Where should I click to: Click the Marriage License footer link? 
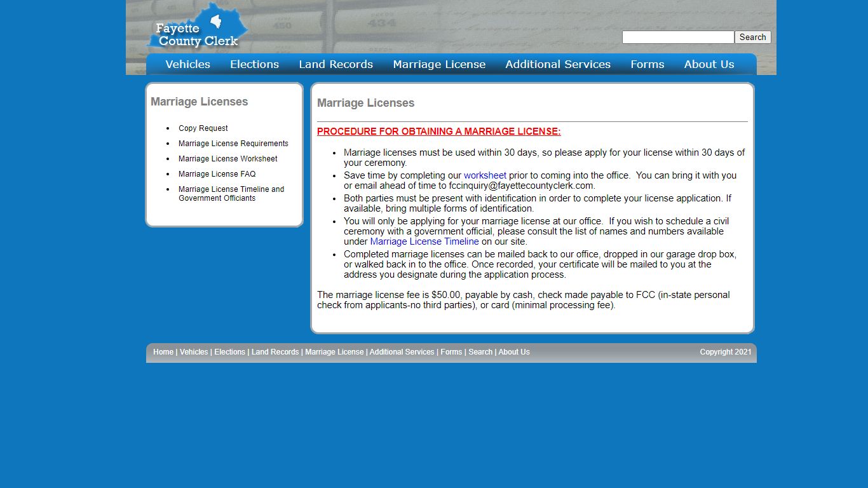pyautogui.click(x=334, y=352)
